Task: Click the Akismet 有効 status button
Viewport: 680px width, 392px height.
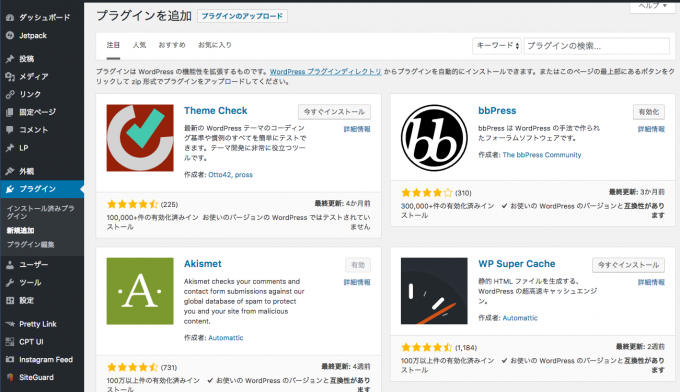Action: point(358,265)
